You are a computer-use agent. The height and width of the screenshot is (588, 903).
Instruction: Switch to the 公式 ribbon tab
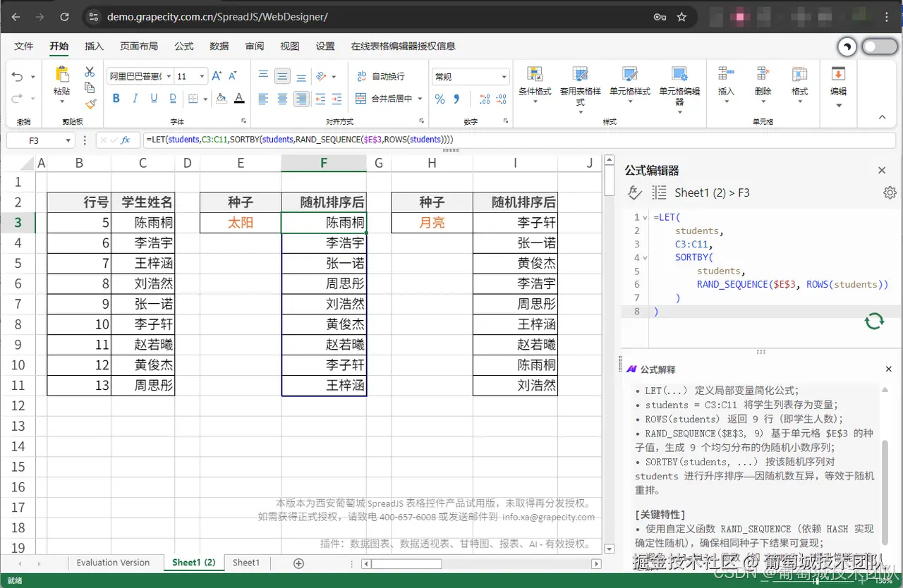(x=184, y=47)
